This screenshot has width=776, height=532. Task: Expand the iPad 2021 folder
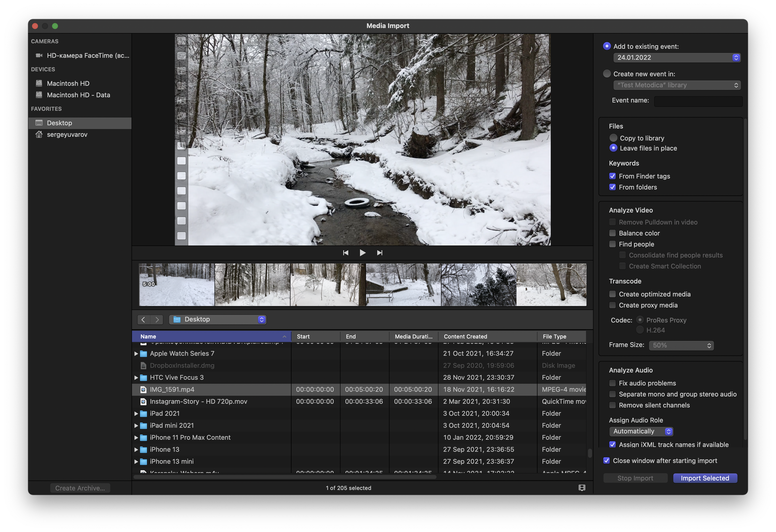(136, 414)
